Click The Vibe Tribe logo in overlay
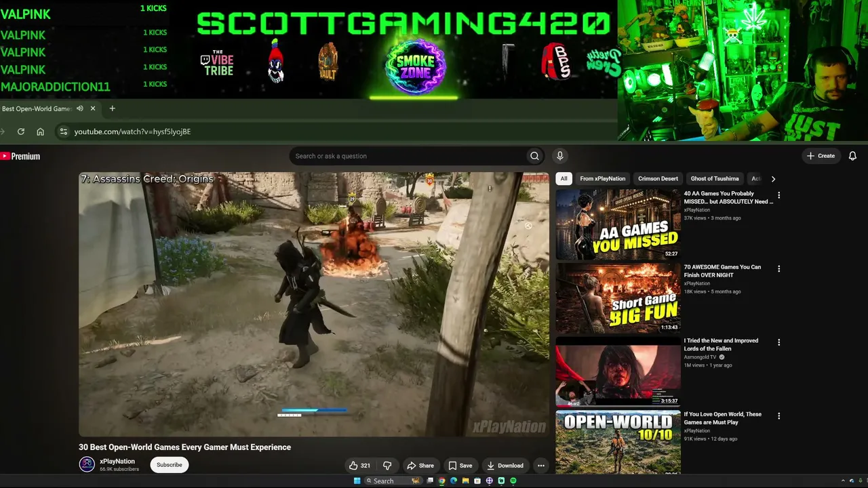This screenshot has height=488, width=868. (x=217, y=63)
